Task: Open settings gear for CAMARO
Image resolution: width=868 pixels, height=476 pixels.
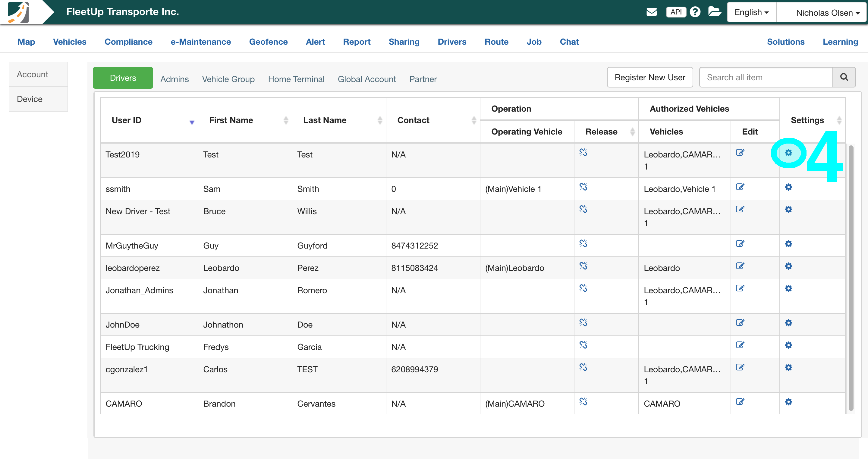Action: (788, 402)
